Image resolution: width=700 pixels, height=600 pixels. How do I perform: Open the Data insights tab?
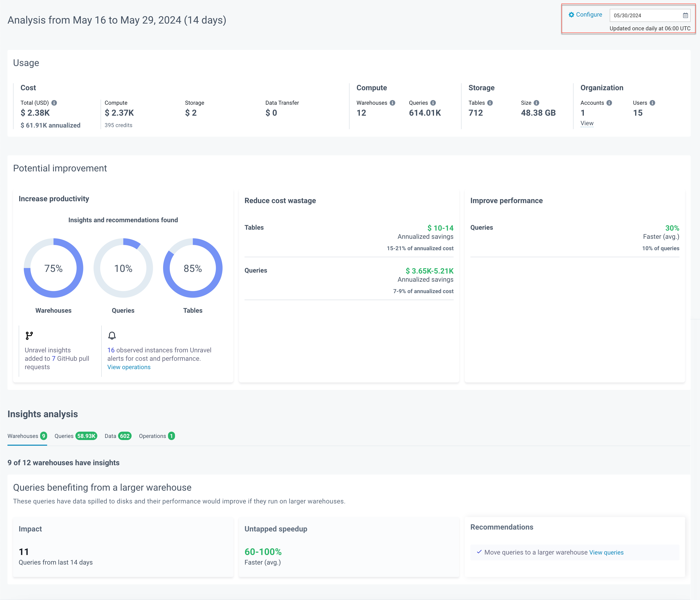coord(118,436)
